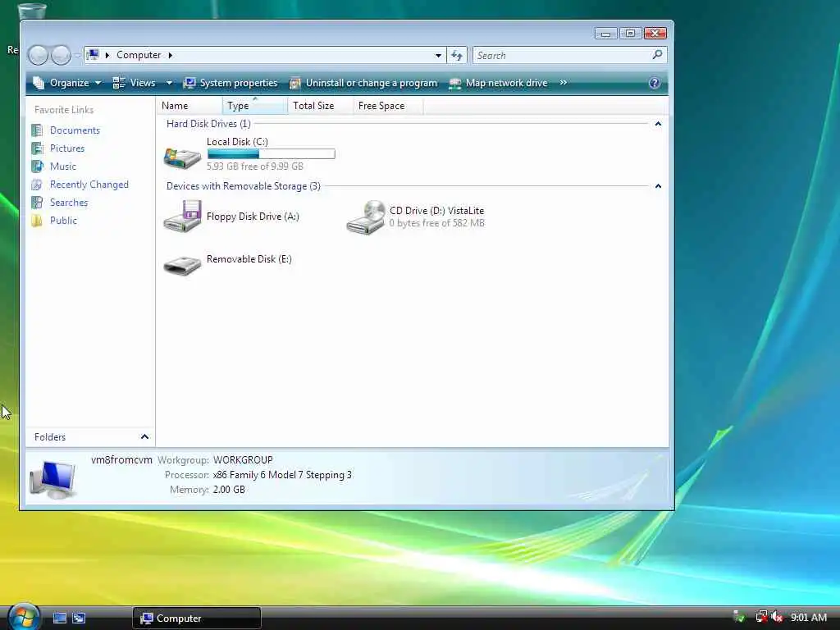Click the Removable Disk (E:) label
The height and width of the screenshot is (630, 840).
click(249, 259)
